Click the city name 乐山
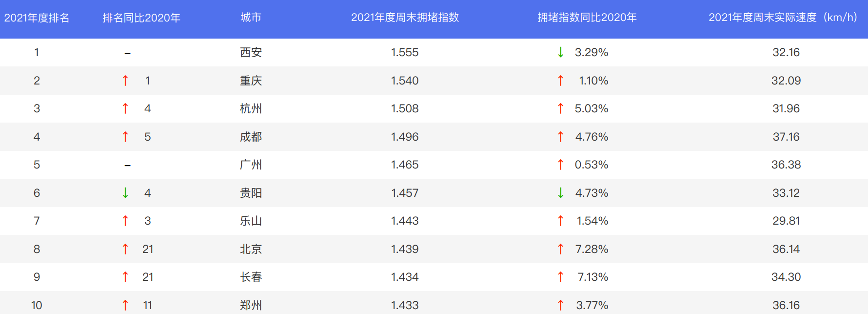The height and width of the screenshot is (314, 868). (x=251, y=221)
